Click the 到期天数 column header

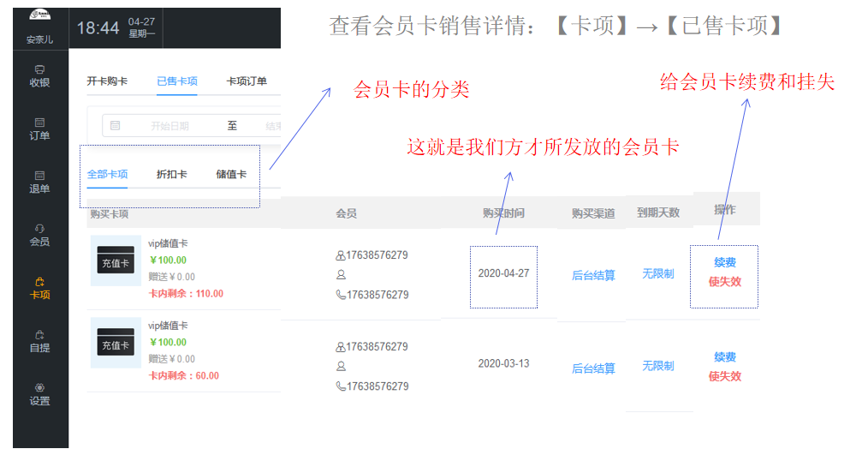point(657,213)
